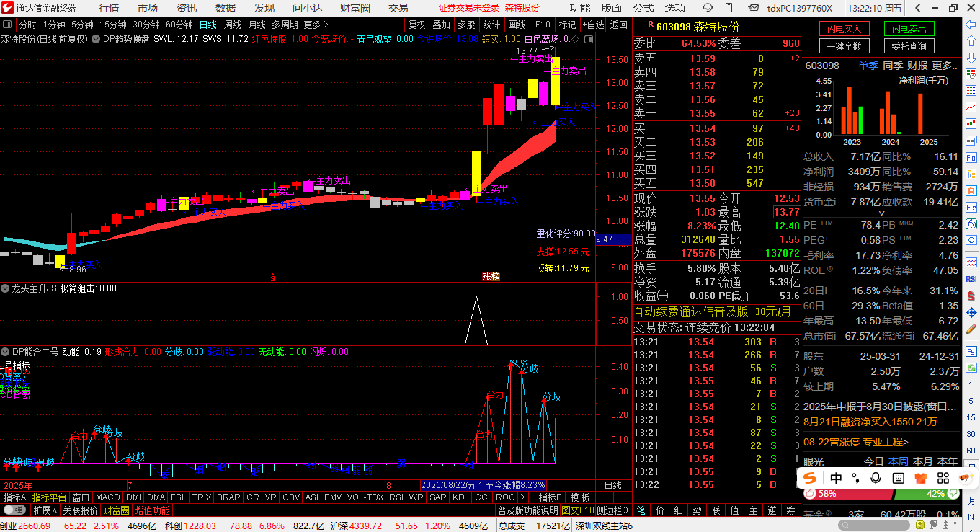Open the 交易 menu
This screenshot has width=980, height=532.
398,8
